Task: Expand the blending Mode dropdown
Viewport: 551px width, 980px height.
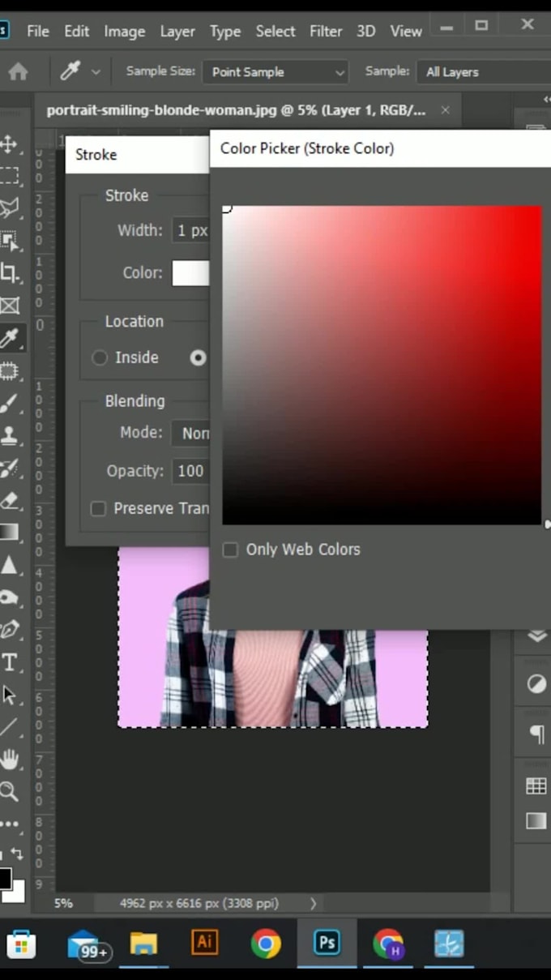Action: pos(191,433)
